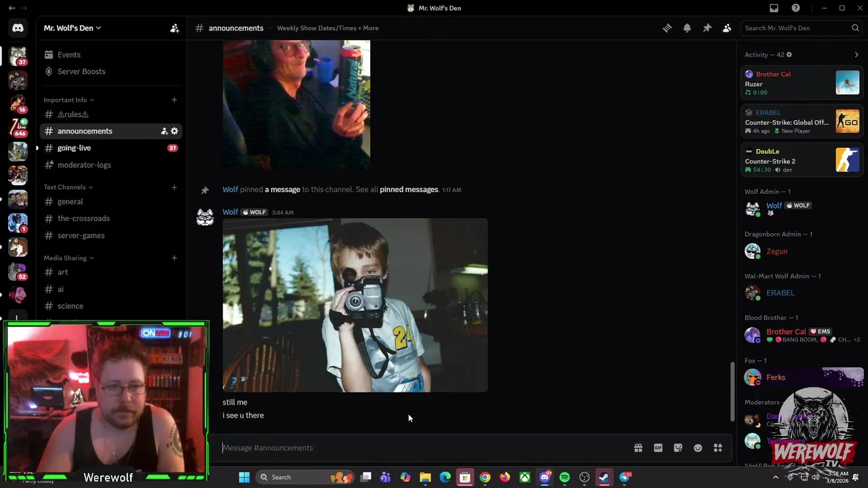
Task: Open the apps launcher icon in message bar
Action: click(x=717, y=447)
